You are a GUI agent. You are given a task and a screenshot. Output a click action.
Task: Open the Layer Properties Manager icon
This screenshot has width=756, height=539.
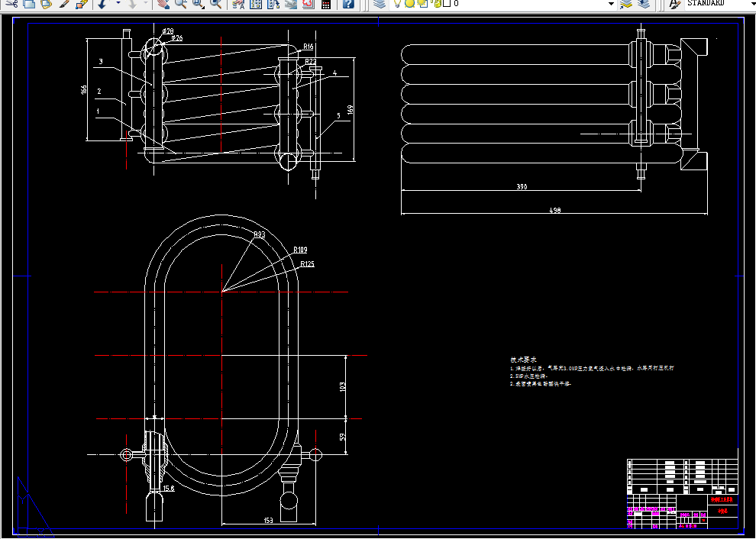point(380,4)
